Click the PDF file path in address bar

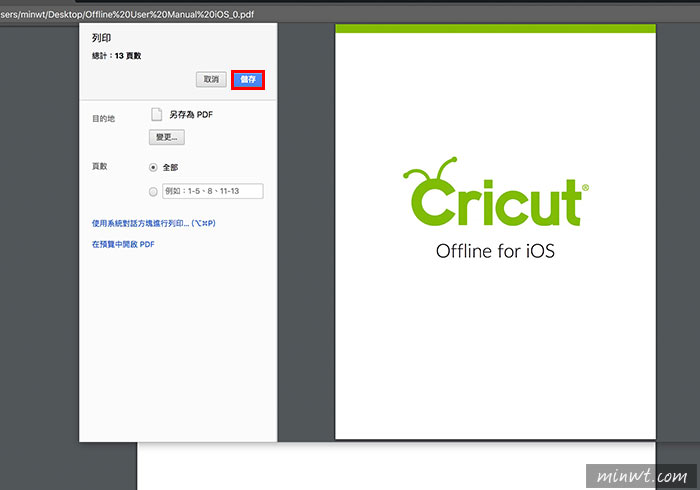click(127, 14)
